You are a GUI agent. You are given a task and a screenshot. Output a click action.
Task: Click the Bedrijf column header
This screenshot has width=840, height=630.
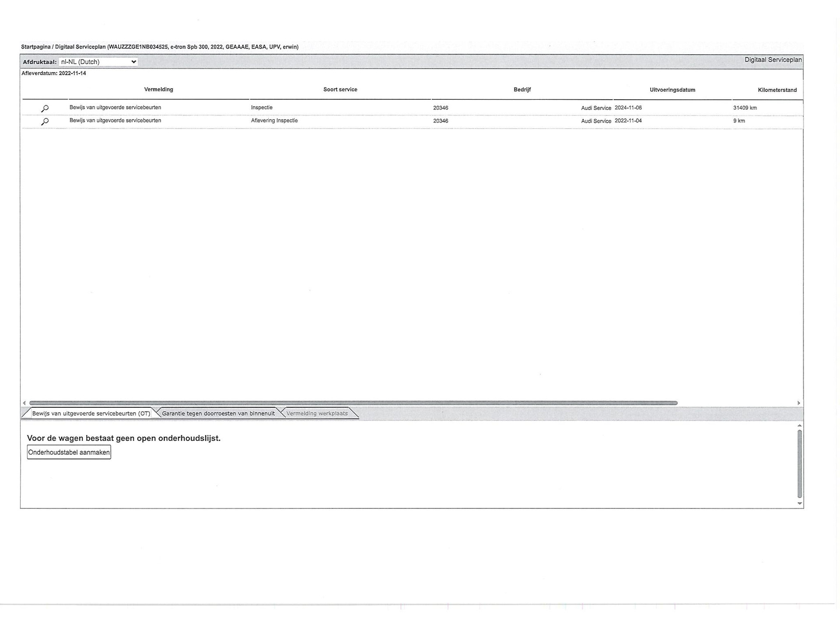click(522, 90)
